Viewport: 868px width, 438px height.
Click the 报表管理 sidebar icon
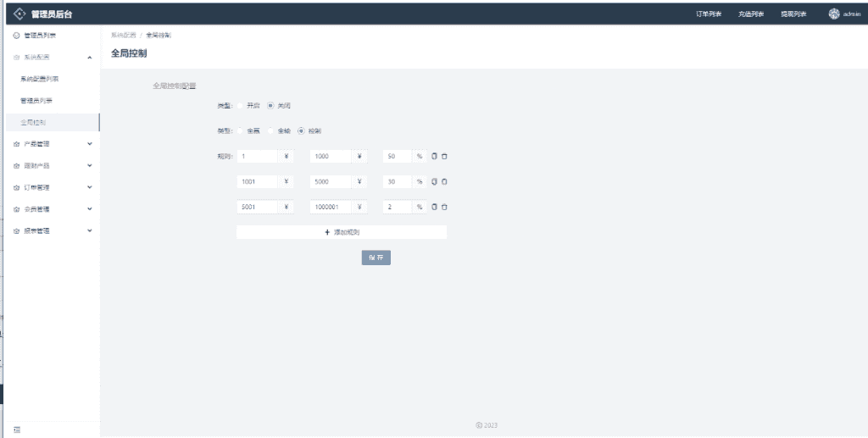[x=17, y=231]
